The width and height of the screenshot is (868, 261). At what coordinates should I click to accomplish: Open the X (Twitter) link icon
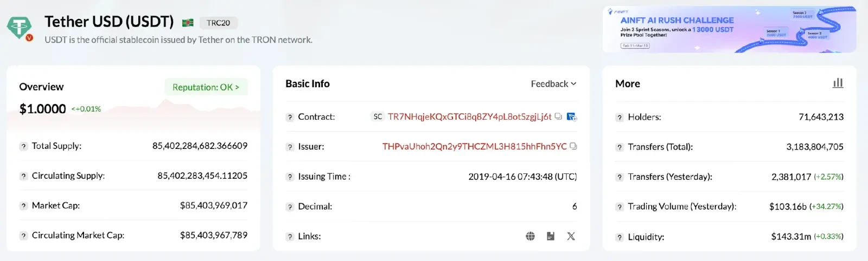(x=571, y=236)
